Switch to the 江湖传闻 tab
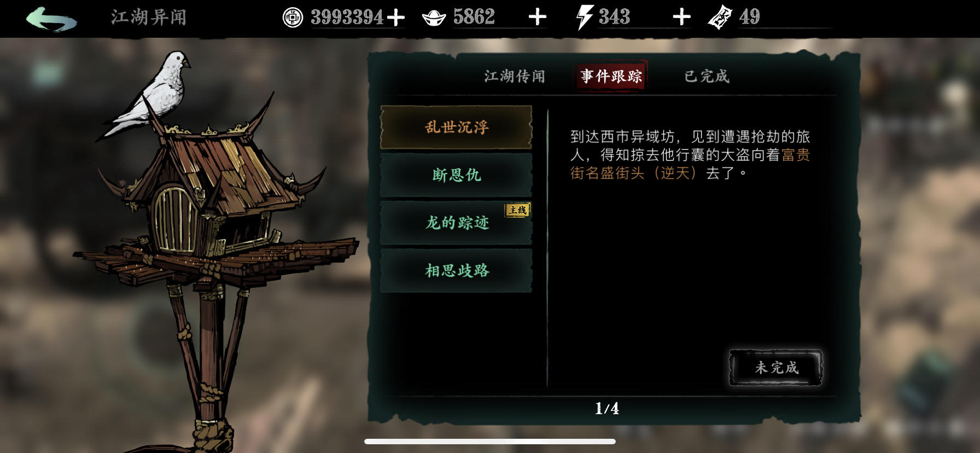The width and height of the screenshot is (980, 453). 514,76
